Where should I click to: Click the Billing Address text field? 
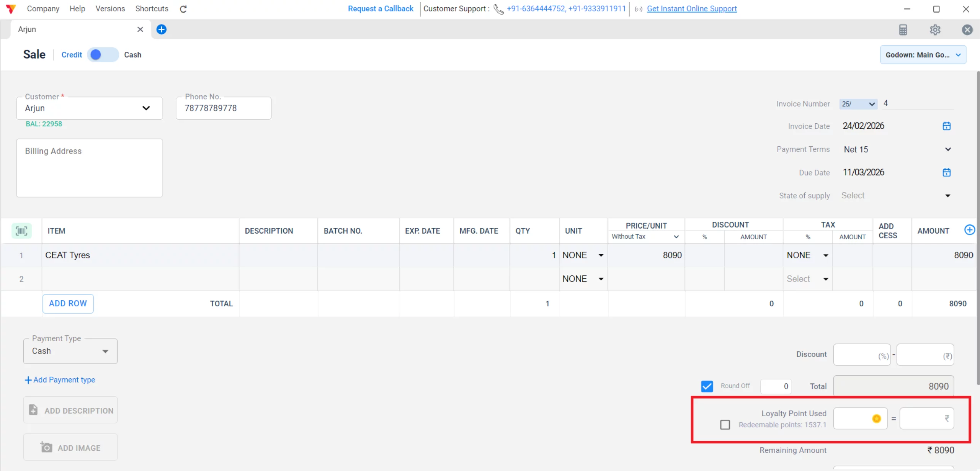pos(89,168)
